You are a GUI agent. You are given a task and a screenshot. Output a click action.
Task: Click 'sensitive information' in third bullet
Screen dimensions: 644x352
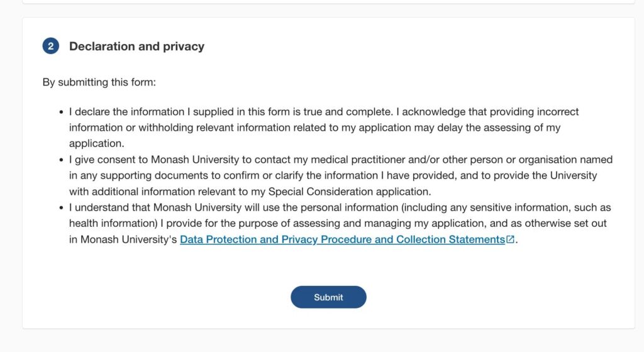(x=486, y=207)
